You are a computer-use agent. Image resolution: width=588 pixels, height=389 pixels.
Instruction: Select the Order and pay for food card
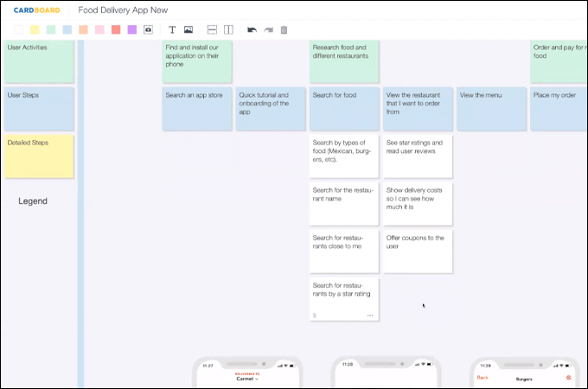[559, 61]
